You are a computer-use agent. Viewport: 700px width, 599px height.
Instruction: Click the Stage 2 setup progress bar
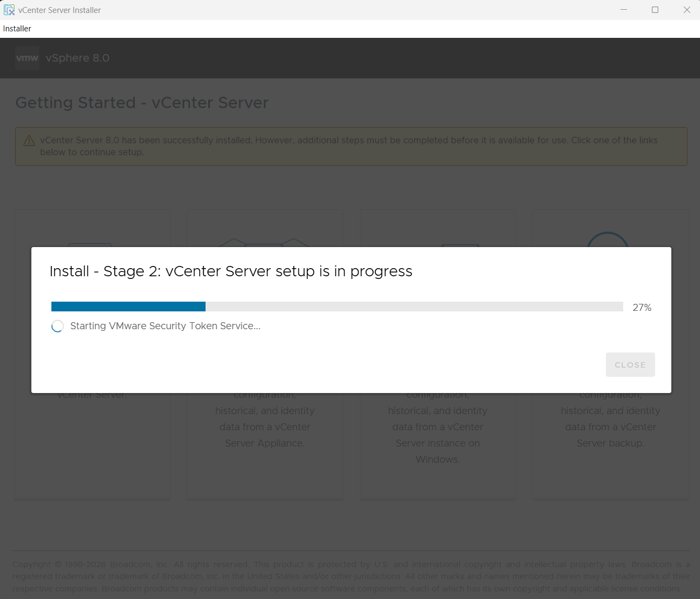(x=337, y=307)
